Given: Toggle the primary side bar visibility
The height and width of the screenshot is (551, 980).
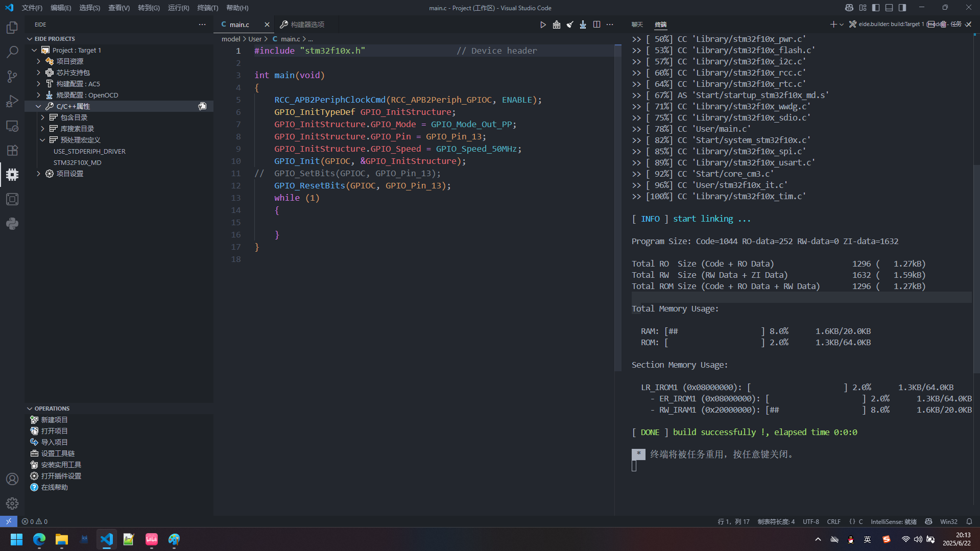Looking at the screenshot, I should pos(876,8).
